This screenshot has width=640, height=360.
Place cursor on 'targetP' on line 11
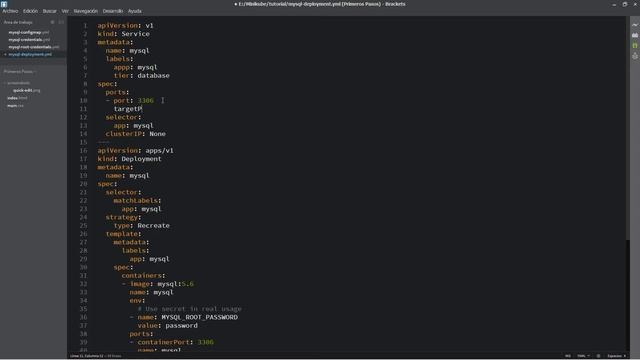pos(127,109)
